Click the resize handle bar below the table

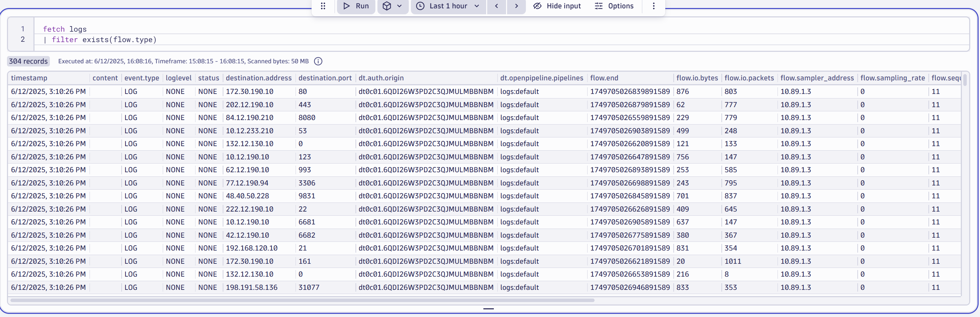coord(489,309)
